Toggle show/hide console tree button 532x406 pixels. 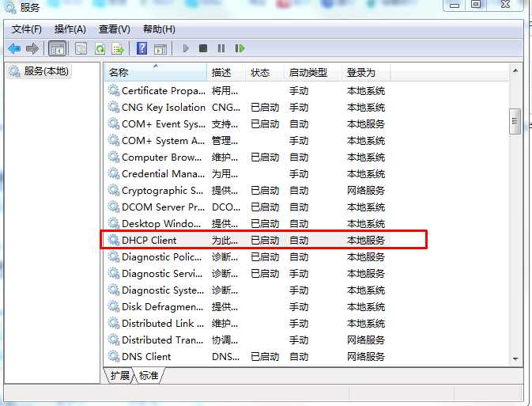point(58,48)
